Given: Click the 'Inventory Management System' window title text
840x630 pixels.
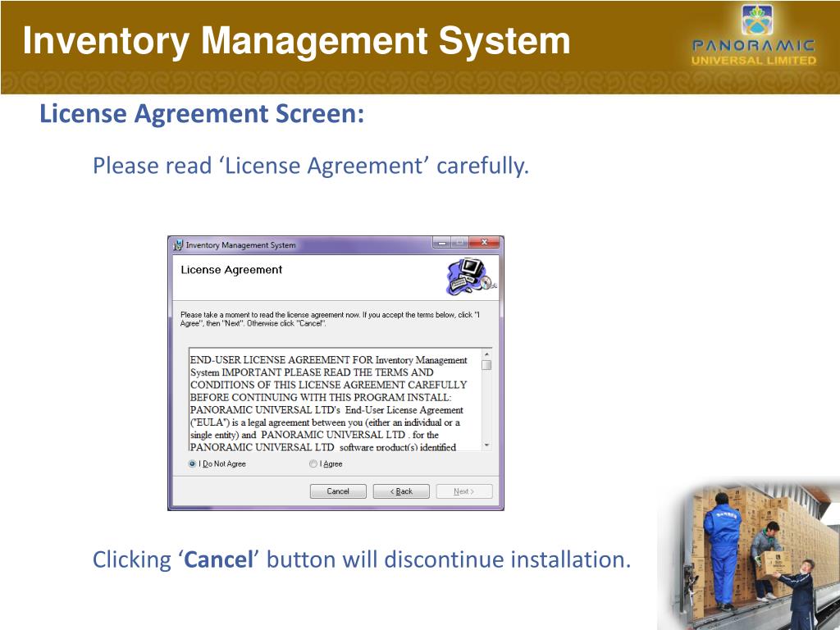Looking at the screenshot, I should point(240,245).
